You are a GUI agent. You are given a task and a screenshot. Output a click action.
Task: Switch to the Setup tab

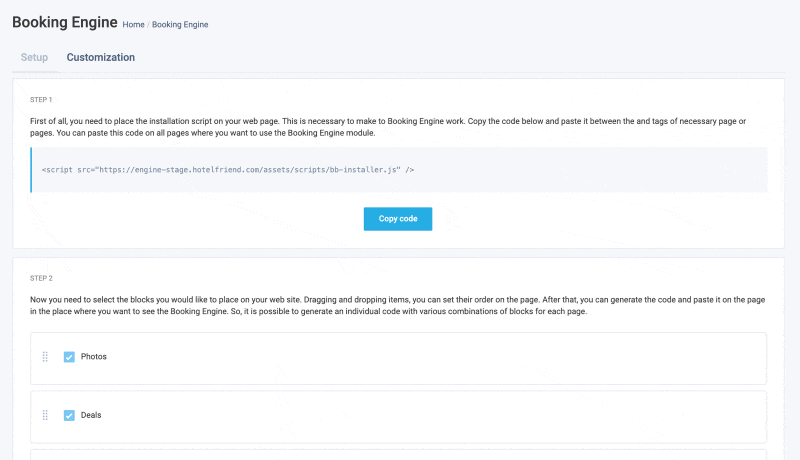pos(34,57)
